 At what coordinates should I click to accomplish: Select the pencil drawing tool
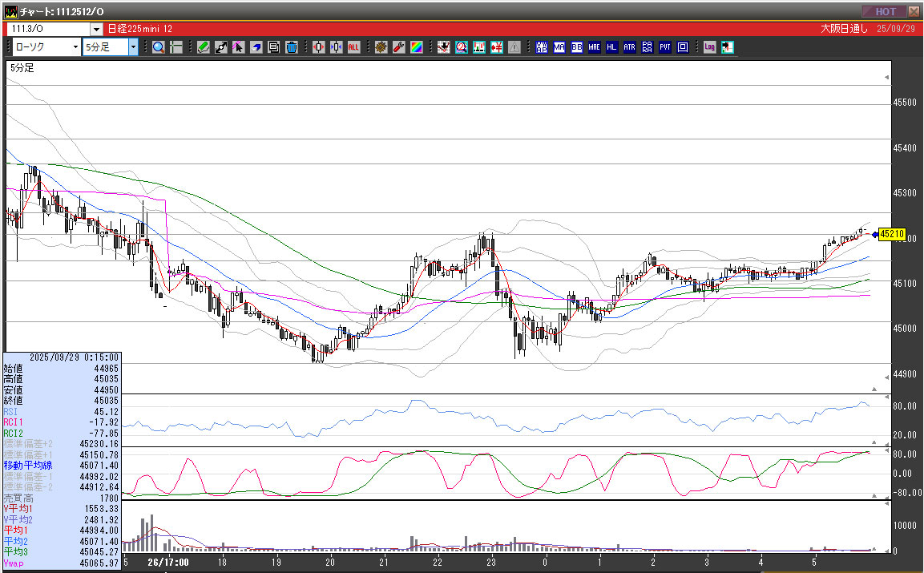coord(204,47)
